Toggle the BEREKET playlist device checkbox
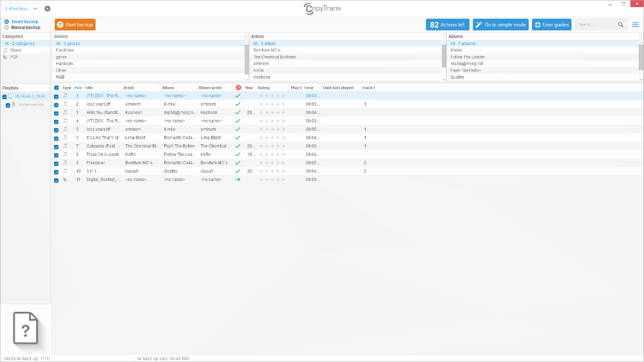Viewport: 644px width, 362px height. 5,97
